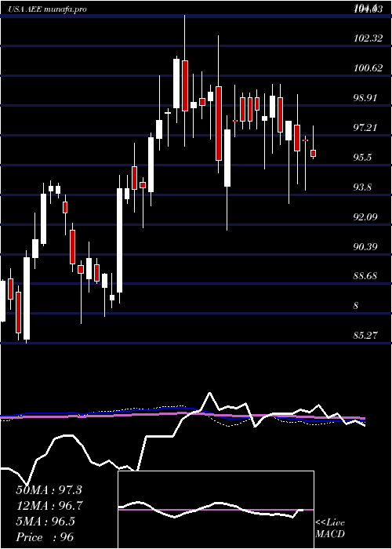
Task: Select the 95.5 price axis label
Action: (x=362, y=158)
